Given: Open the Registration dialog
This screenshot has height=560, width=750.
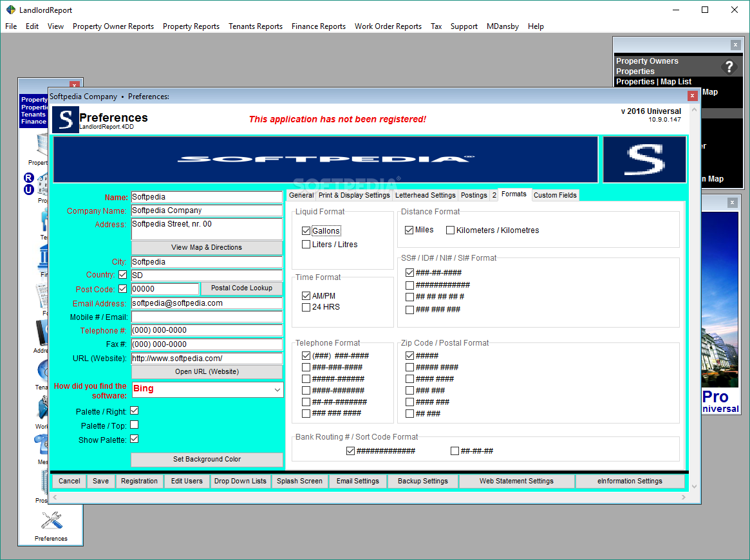Looking at the screenshot, I should [x=139, y=481].
